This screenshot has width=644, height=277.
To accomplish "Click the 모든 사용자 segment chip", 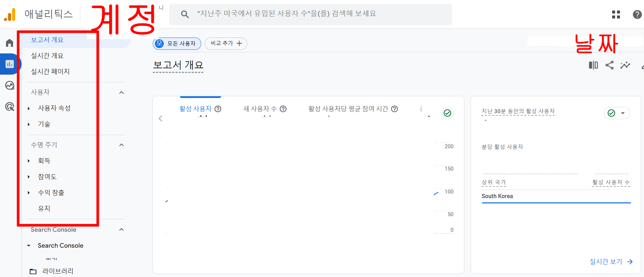I will [177, 44].
